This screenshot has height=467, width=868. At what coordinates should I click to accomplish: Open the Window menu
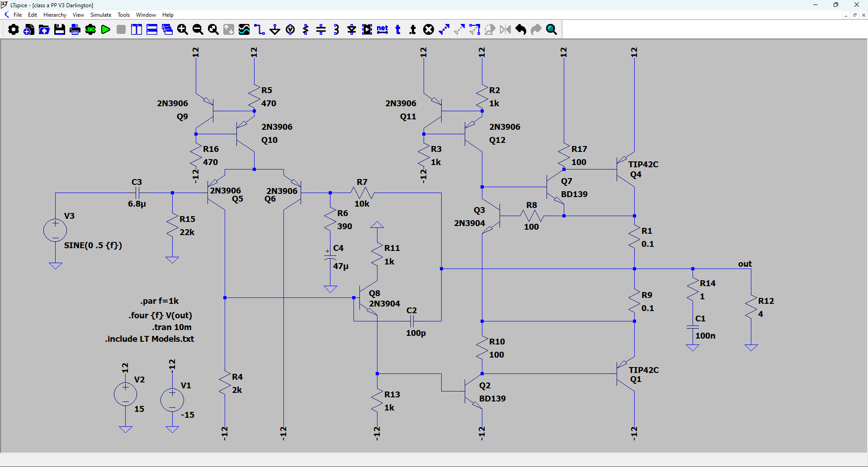point(146,15)
